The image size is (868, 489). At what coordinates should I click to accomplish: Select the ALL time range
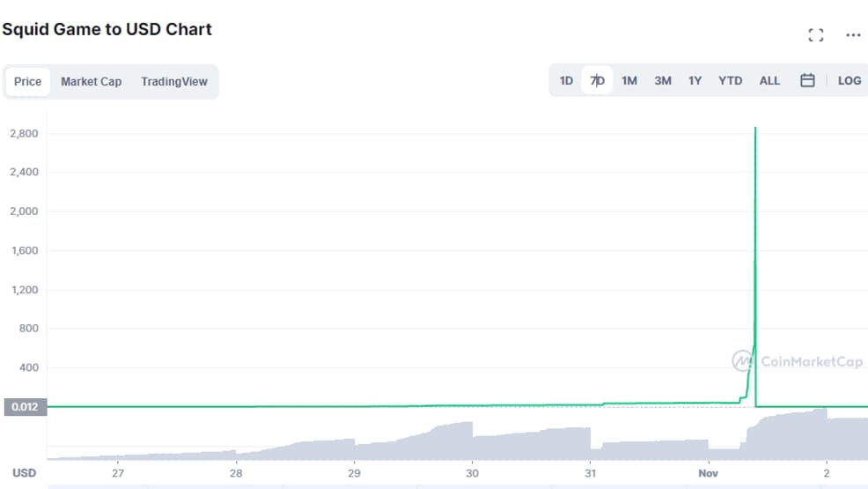pyautogui.click(x=769, y=81)
